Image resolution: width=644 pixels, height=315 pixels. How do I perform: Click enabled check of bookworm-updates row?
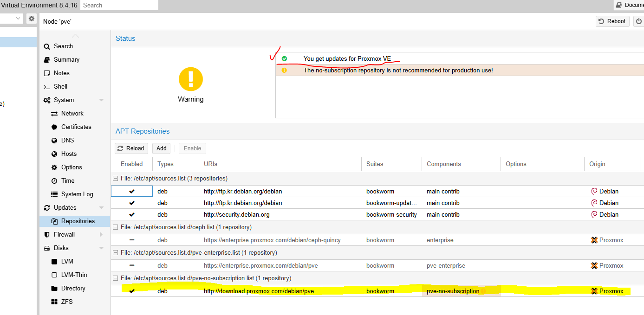point(132,203)
